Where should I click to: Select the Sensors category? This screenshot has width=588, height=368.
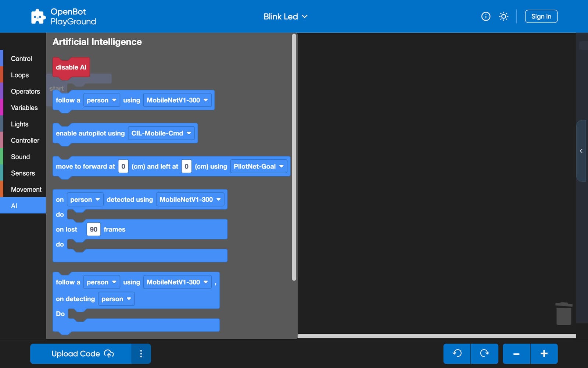pos(23,173)
